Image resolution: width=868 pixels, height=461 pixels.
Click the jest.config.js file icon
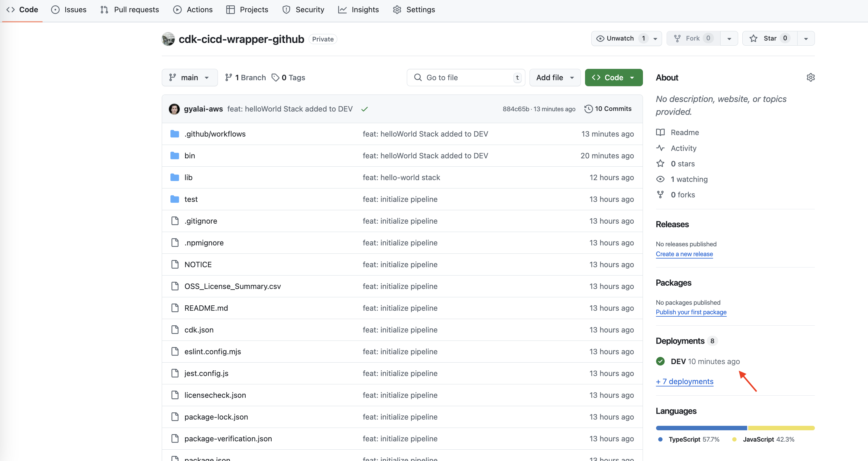click(175, 373)
